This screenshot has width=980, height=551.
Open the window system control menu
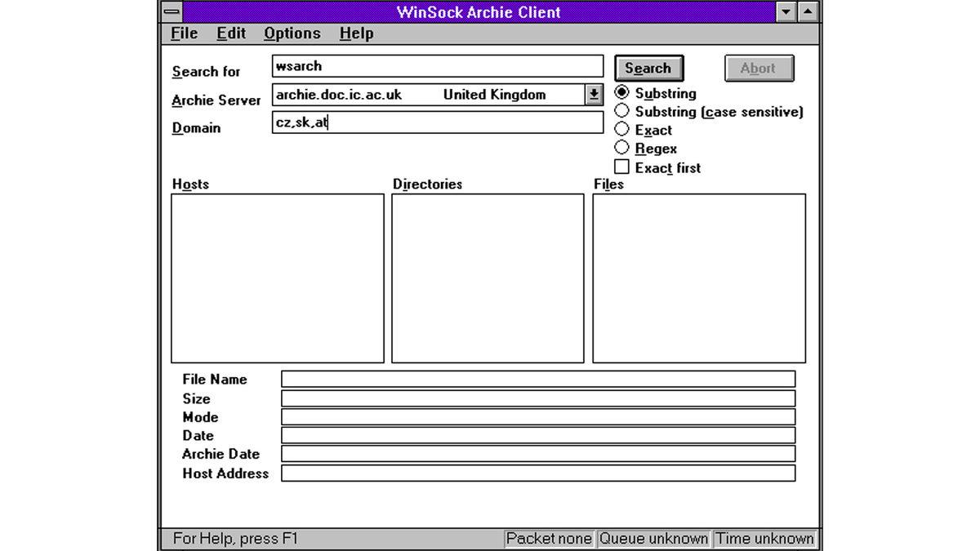[171, 11]
